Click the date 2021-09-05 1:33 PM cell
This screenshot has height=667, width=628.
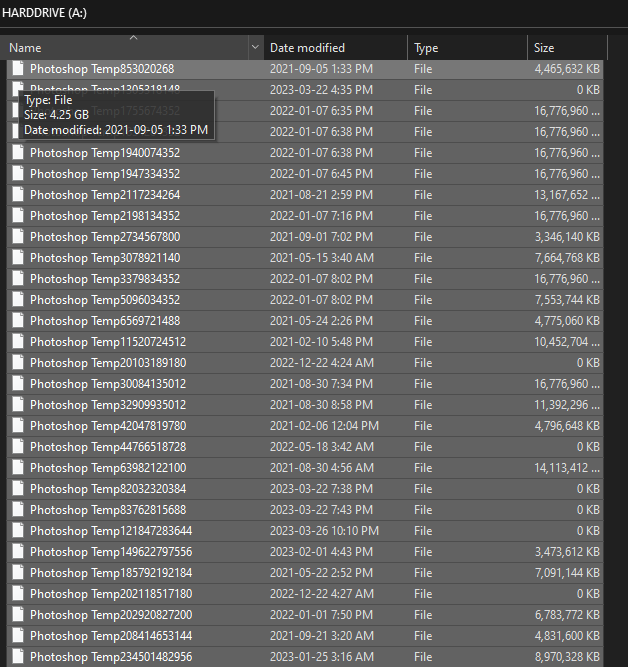321,68
